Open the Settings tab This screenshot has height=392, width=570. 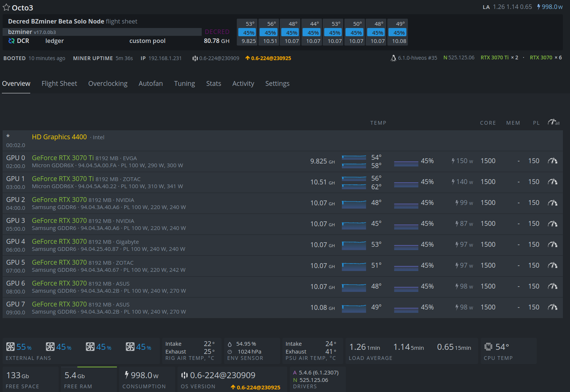pos(277,83)
